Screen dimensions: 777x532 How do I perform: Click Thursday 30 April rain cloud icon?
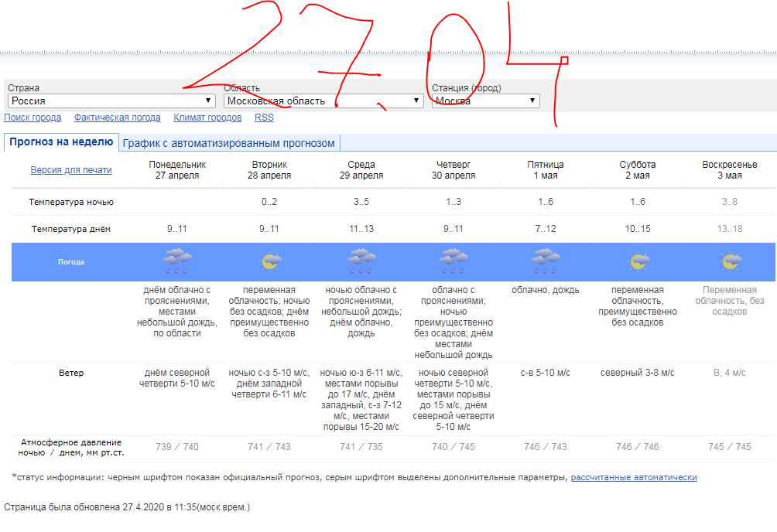(x=454, y=261)
